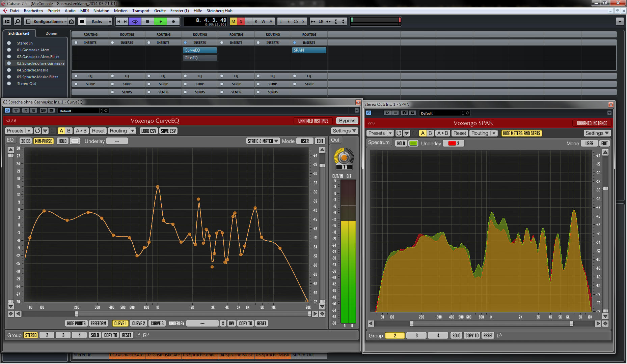Click CurveEQ Default preset name field
This screenshot has height=364, width=627.
click(79, 111)
